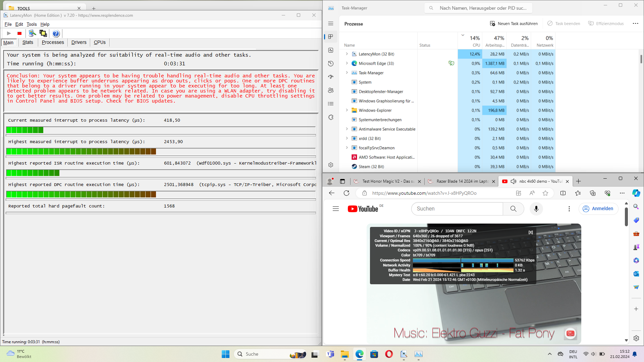Expand Microsoft Edge process group
This screenshot has width=644, height=362.
click(x=347, y=63)
